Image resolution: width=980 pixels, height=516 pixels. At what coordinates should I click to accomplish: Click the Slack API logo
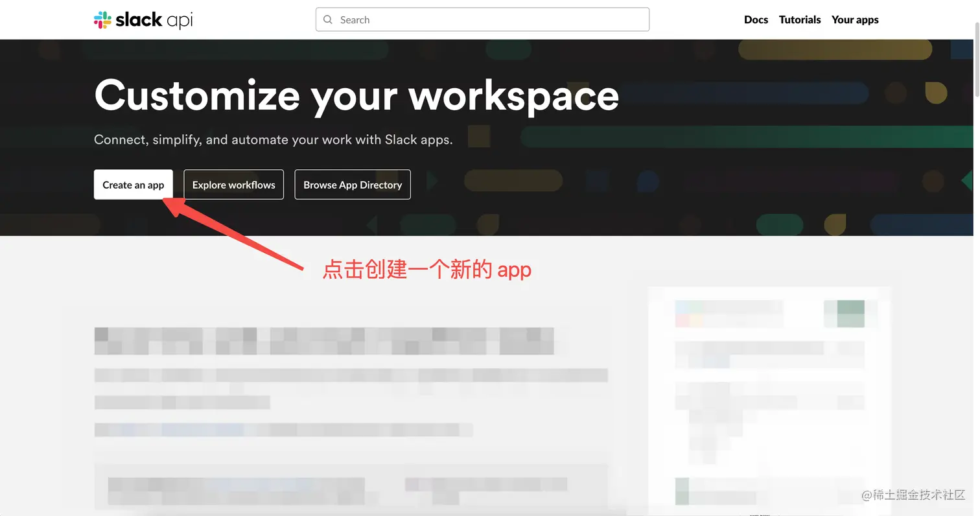(x=143, y=20)
